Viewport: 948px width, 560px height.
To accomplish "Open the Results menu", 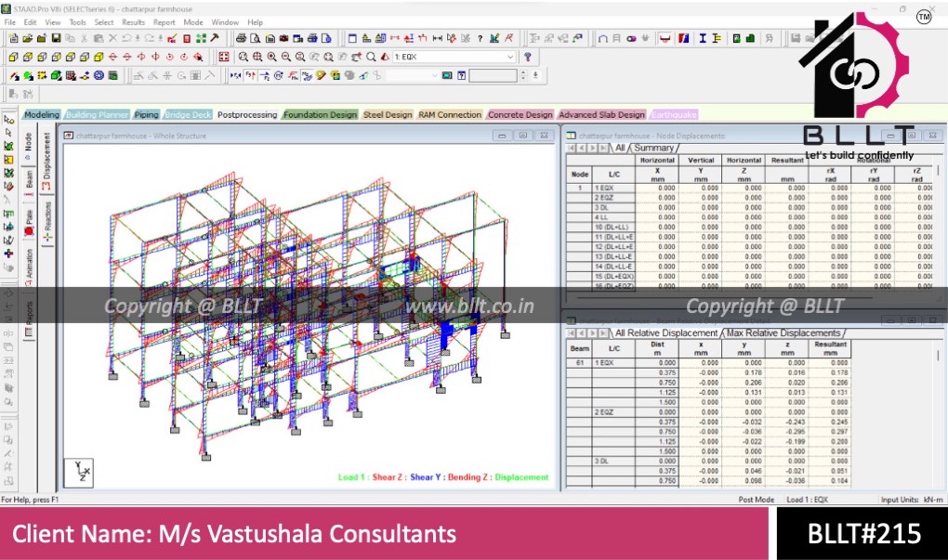I will pyautogui.click(x=133, y=22).
